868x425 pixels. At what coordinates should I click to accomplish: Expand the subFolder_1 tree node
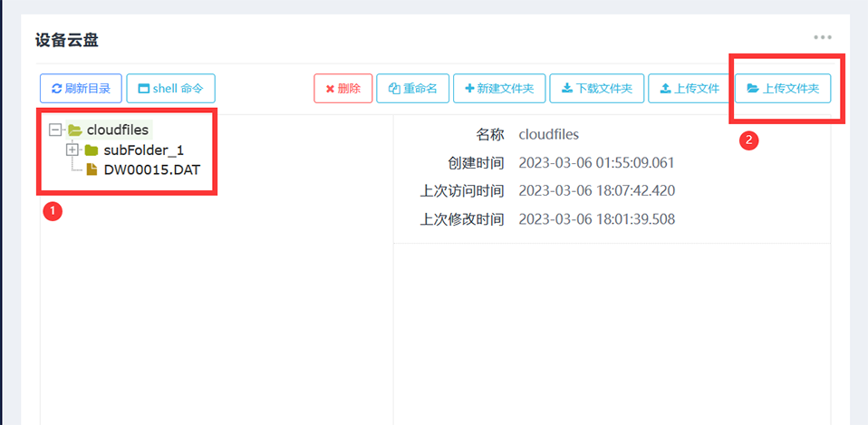coord(72,150)
